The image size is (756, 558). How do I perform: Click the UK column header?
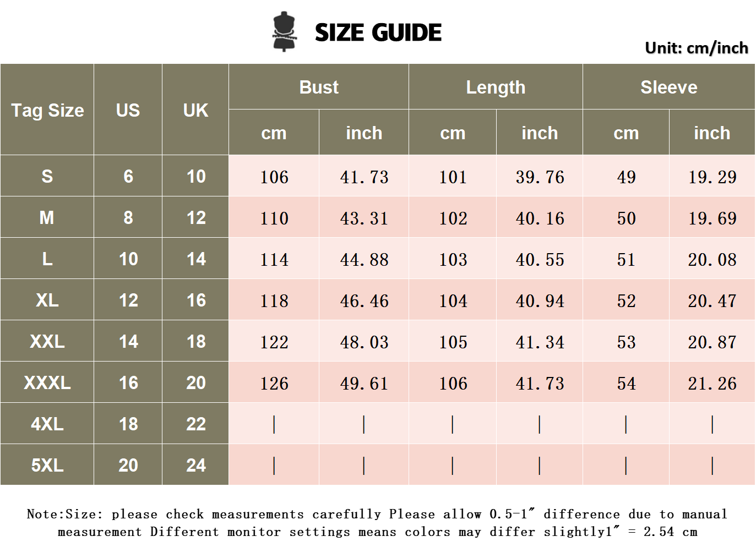pyautogui.click(x=195, y=110)
